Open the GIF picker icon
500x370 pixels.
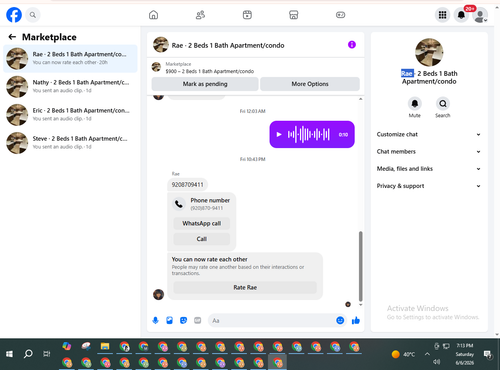198,321
